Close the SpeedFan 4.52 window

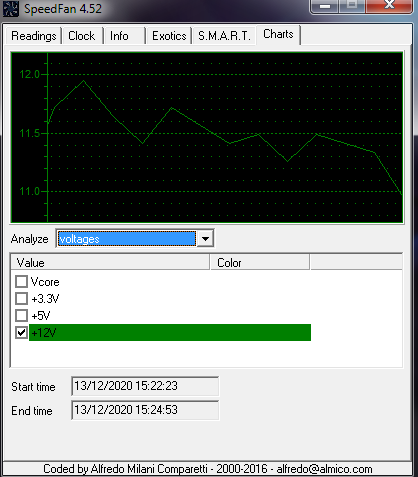(x=389, y=6)
